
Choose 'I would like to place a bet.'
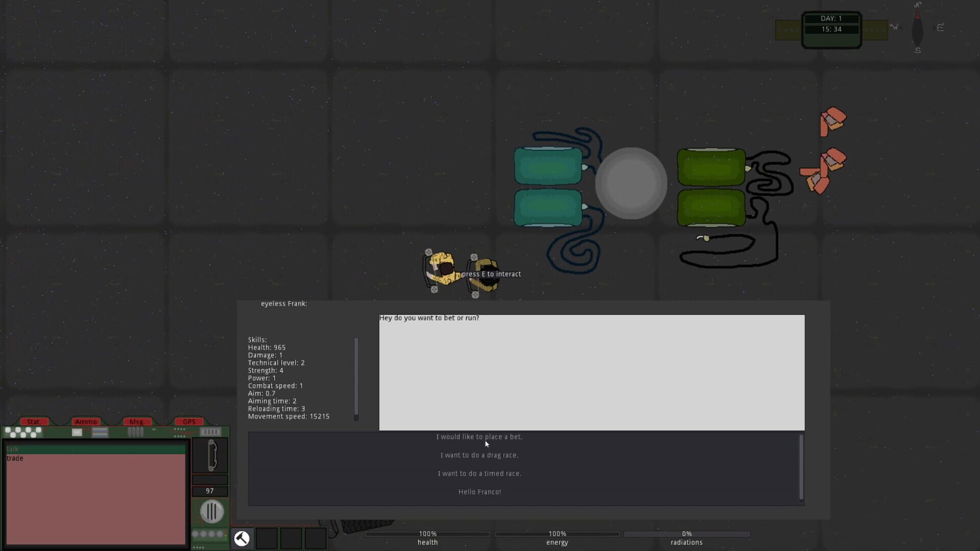(x=479, y=437)
